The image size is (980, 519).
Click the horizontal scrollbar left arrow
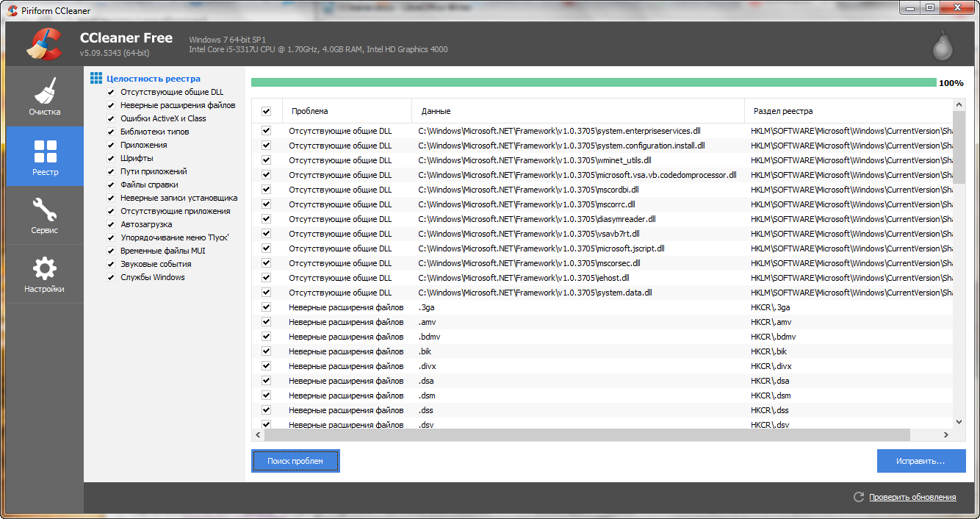pyautogui.click(x=258, y=434)
